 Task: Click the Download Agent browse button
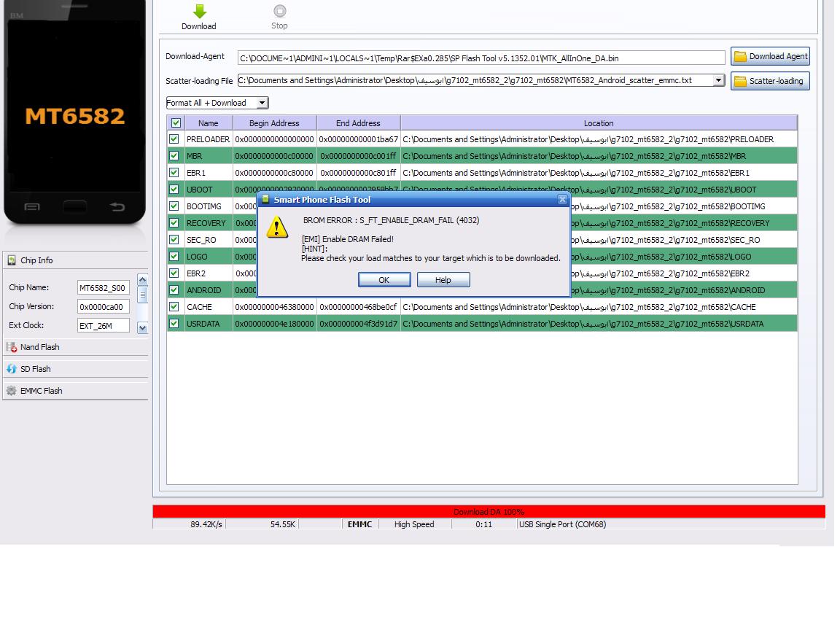[770, 56]
